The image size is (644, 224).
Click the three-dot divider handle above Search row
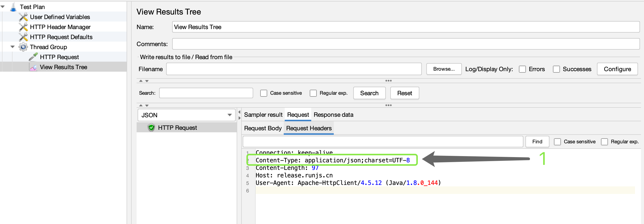point(388,81)
